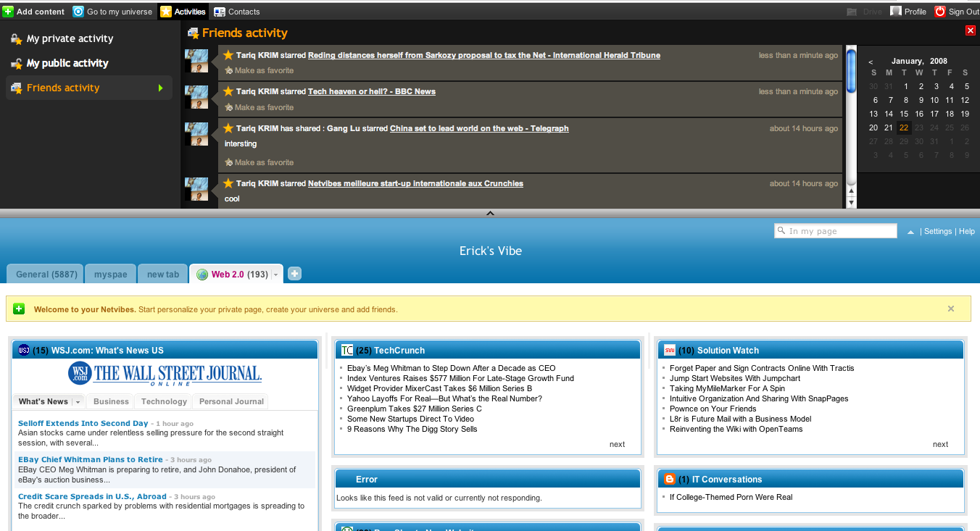Select the What's News tab in WSJ widget
This screenshot has height=531, width=980.
coord(43,401)
